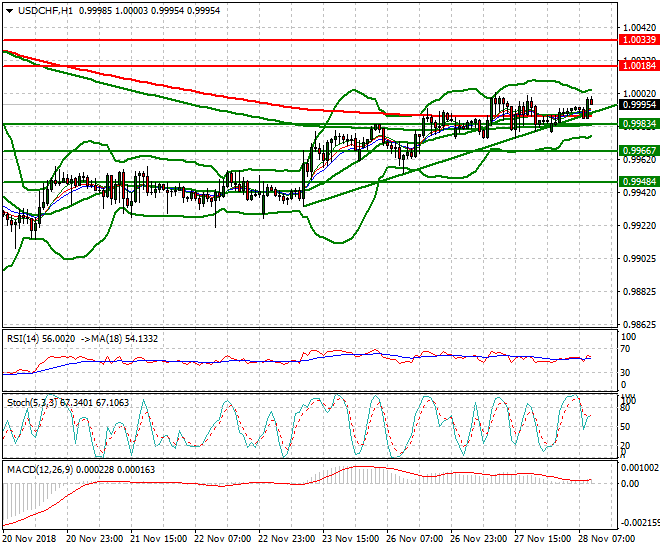The image size is (660, 550).
Task: Select the red 1.00339 price level label
Action: 639,40
